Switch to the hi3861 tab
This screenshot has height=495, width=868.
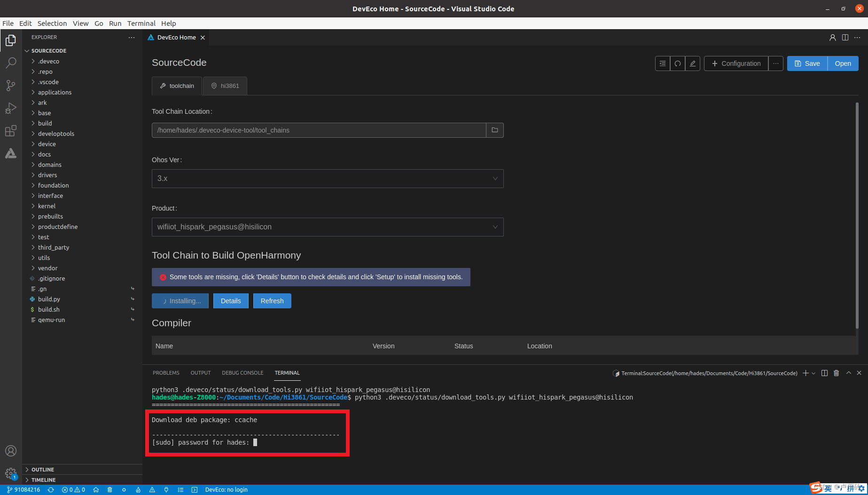tap(225, 86)
